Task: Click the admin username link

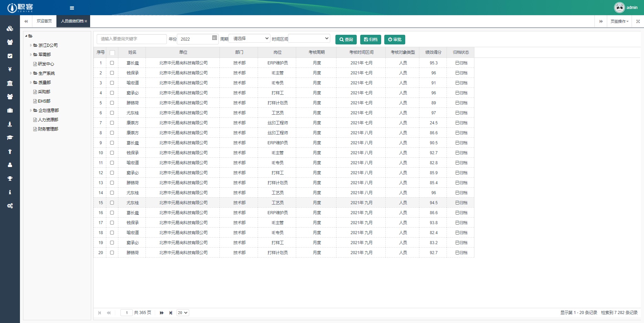Action: (632, 8)
